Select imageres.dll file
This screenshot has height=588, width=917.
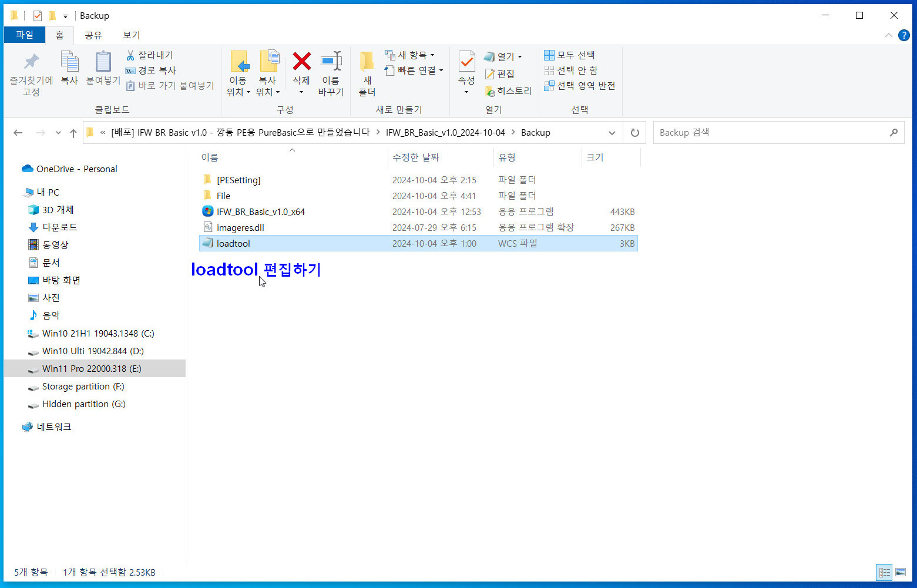pyautogui.click(x=418, y=227)
